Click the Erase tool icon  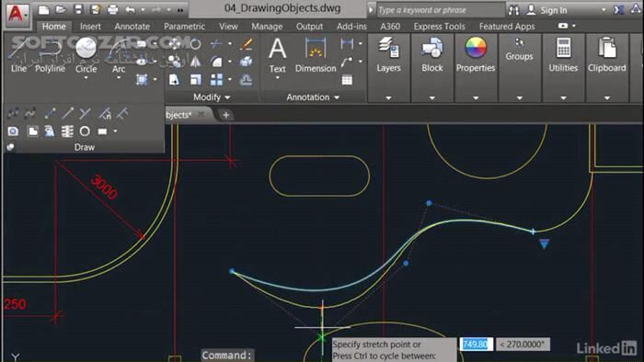[246, 44]
